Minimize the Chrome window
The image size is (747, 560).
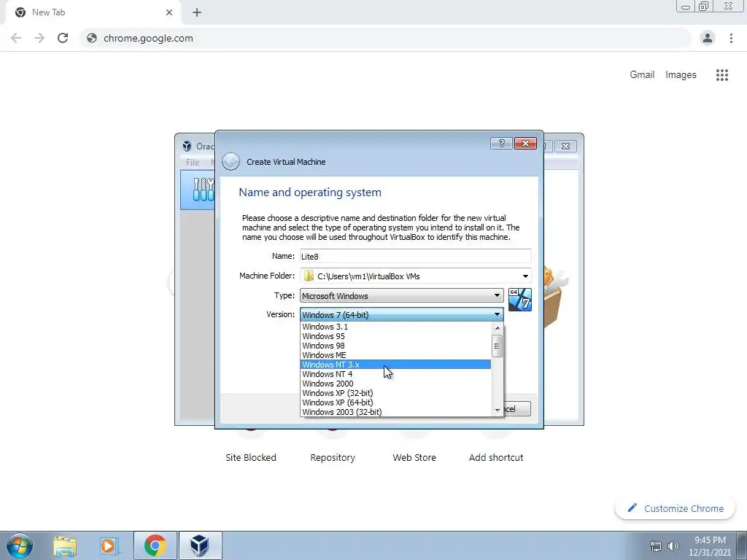686,7
